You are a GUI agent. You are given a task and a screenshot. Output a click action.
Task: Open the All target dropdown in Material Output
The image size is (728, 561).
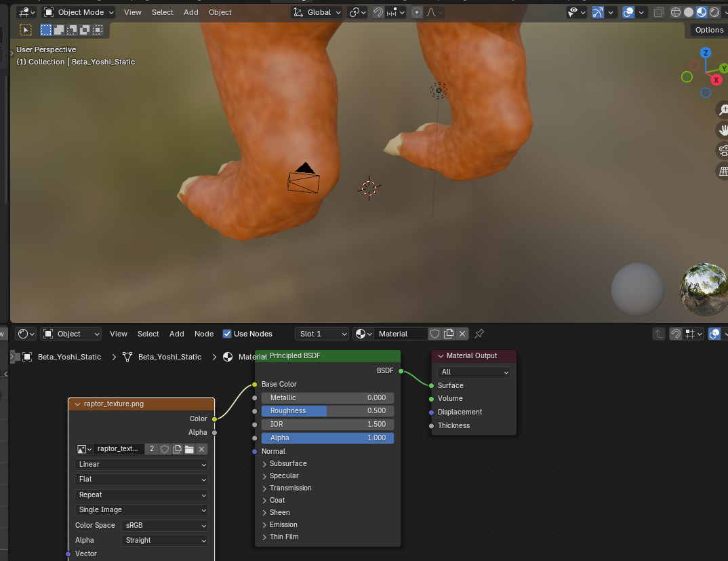tap(474, 372)
